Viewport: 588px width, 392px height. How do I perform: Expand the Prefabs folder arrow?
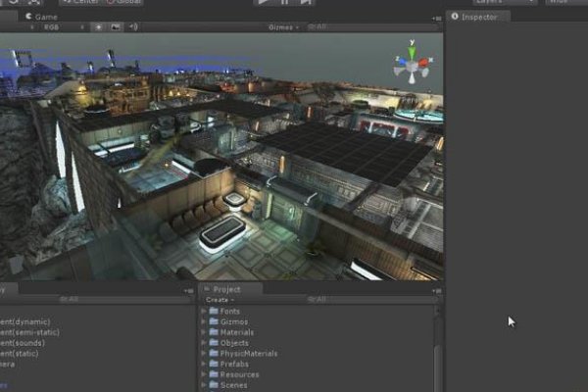pos(204,364)
